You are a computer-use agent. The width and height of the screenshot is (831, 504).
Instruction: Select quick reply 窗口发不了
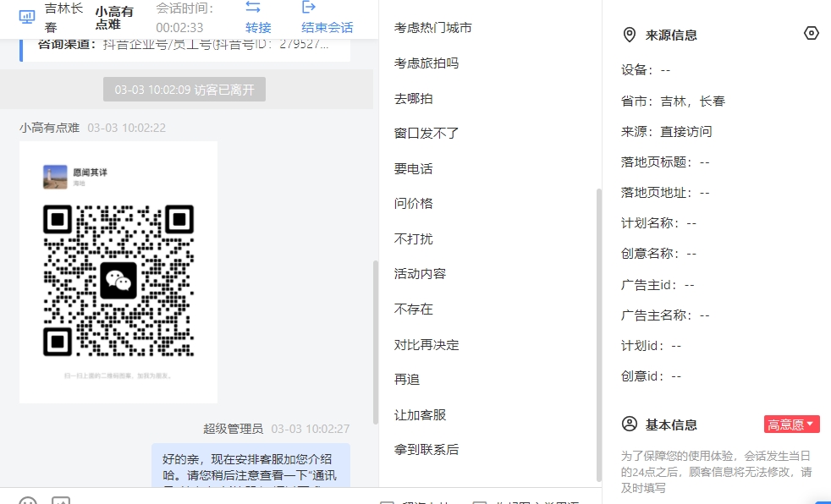(x=427, y=134)
